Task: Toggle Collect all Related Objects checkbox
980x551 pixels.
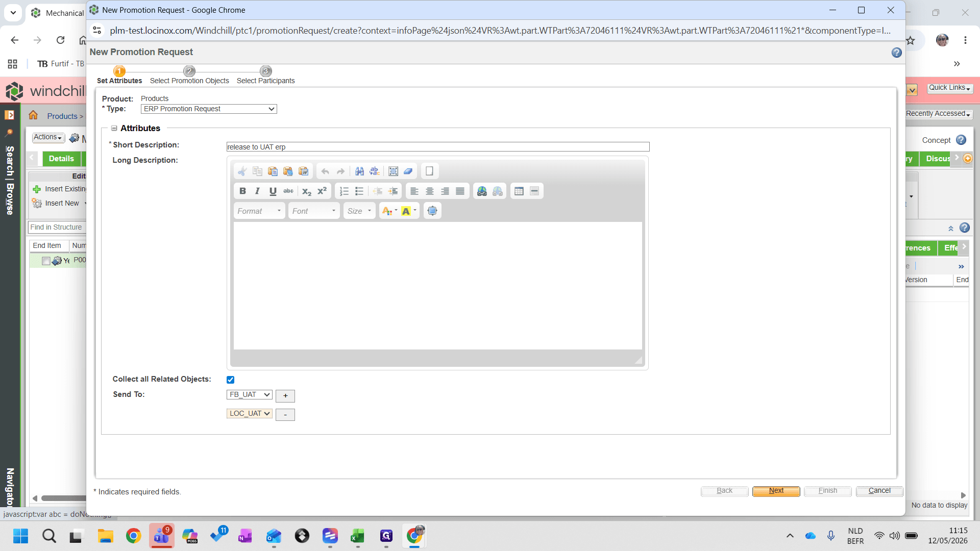Action: tap(231, 380)
